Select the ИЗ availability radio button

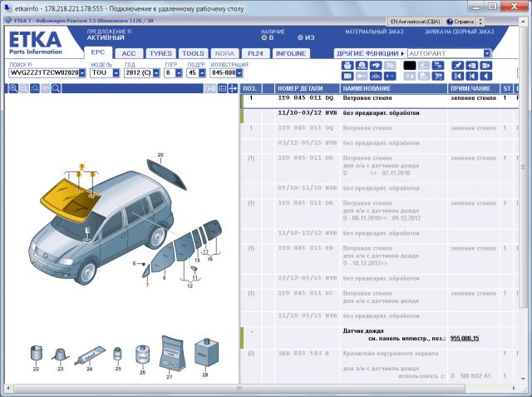pyautogui.click(x=300, y=37)
